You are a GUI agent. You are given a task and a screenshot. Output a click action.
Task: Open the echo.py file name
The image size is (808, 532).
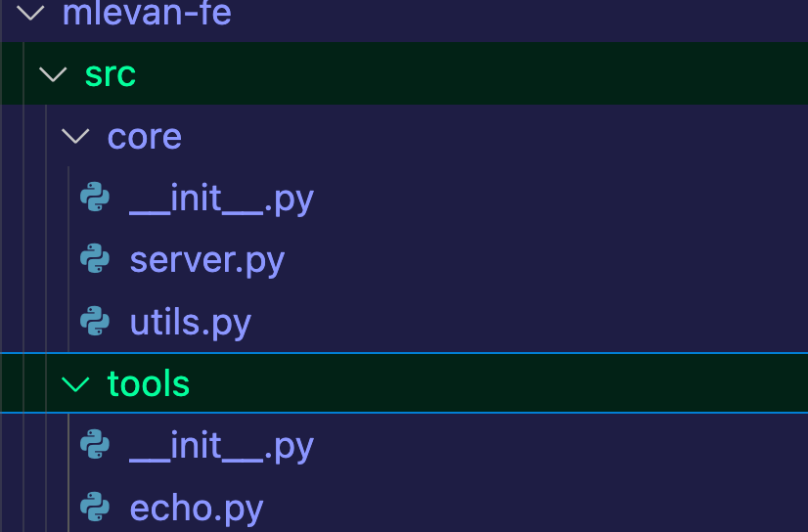(x=196, y=508)
